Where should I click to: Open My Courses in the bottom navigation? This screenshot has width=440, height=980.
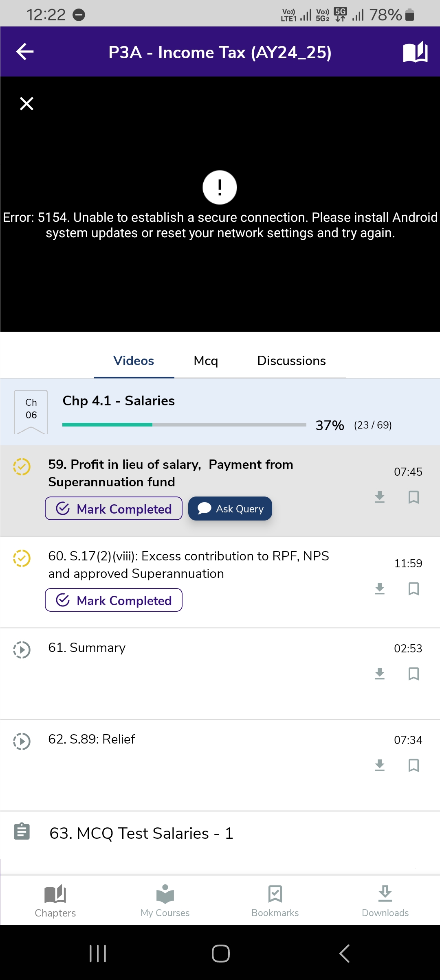pos(165,901)
